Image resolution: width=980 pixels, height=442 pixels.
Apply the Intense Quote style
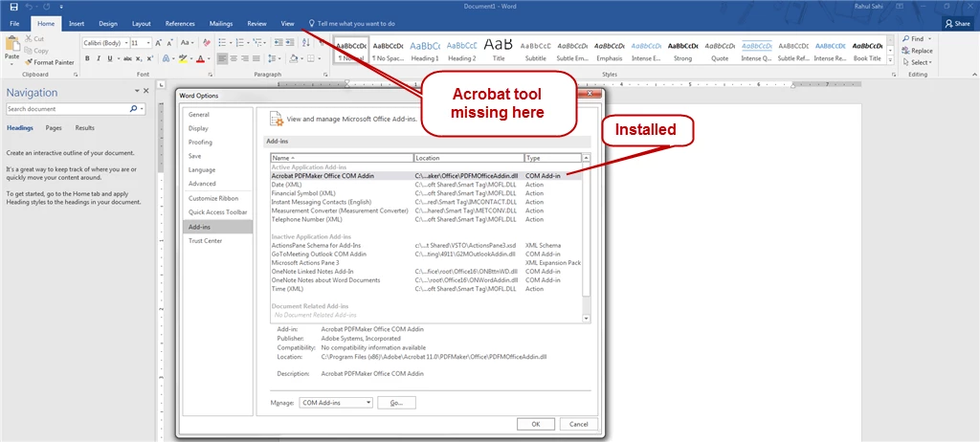(x=756, y=50)
